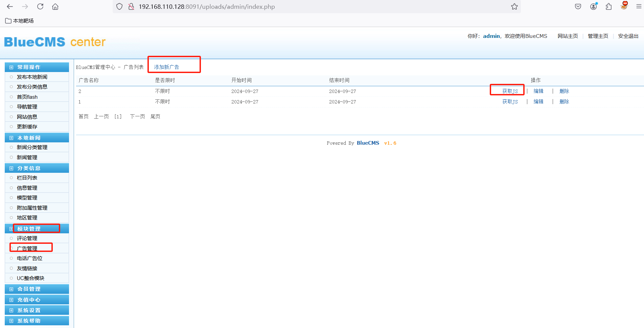Click 获取JS for ad 2
The width and height of the screenshot is (644, 328).
(510, 91)
